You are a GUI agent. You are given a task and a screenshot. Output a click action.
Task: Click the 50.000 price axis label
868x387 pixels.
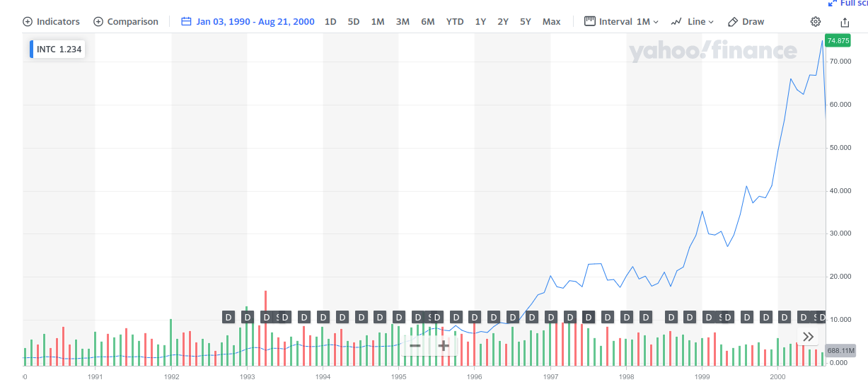click(x=840, y=148)
